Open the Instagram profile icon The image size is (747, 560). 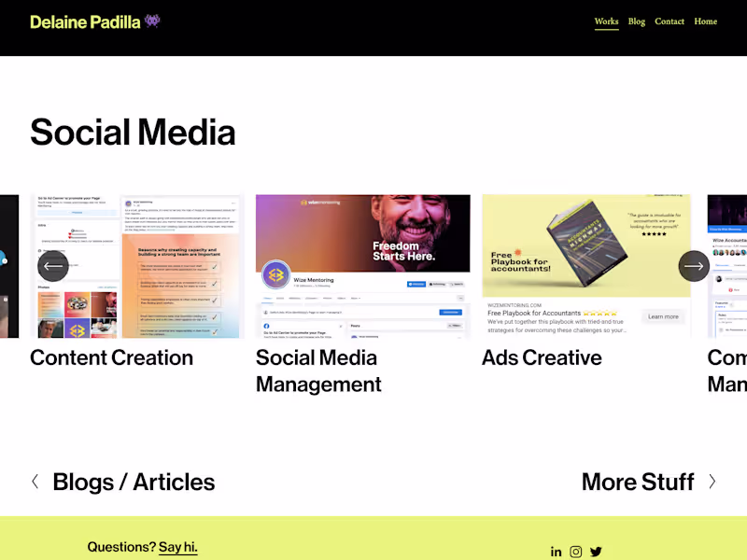click(x=575, y=552)
